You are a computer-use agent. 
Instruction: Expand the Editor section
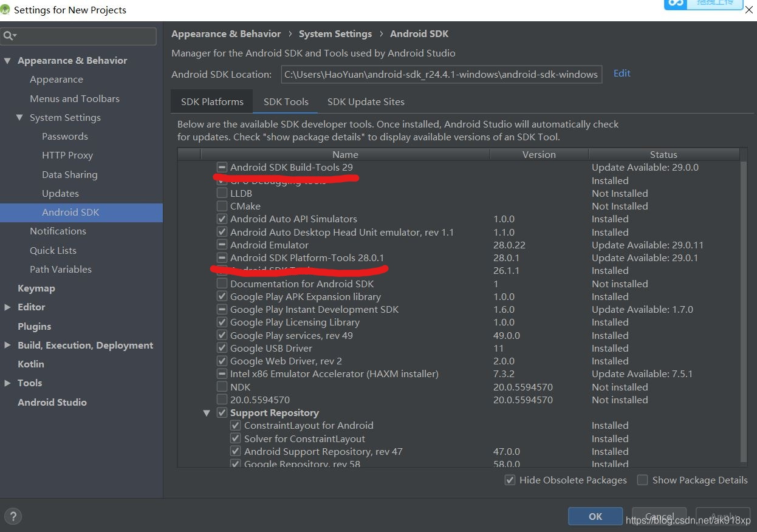(7, 307)
